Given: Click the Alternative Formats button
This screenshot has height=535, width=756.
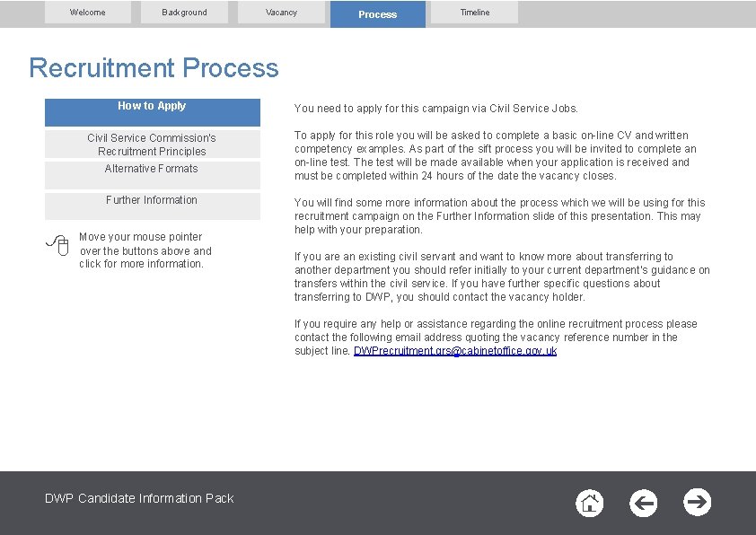Looking at the screenshot, I should click(x=151, y=174).
